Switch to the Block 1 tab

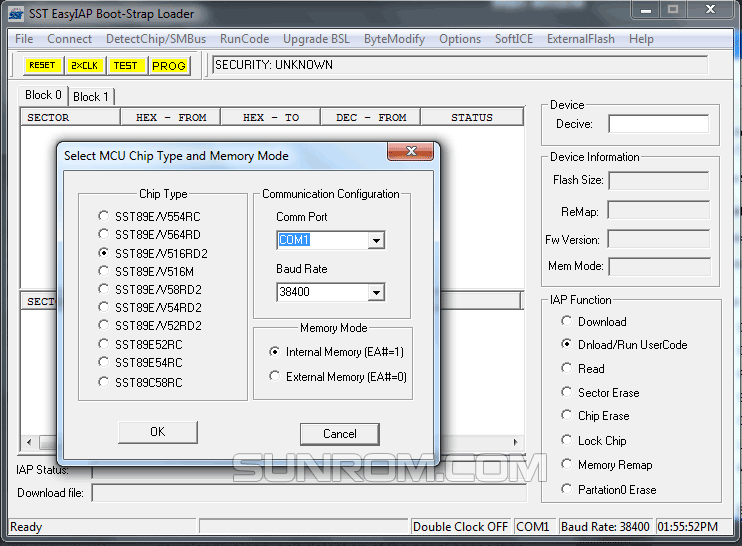point(91,97)
